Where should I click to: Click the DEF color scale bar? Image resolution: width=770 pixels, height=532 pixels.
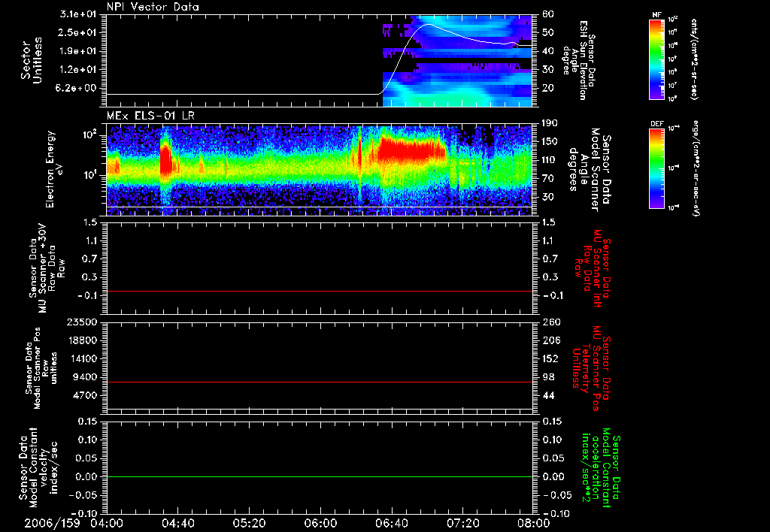point(657,168)
